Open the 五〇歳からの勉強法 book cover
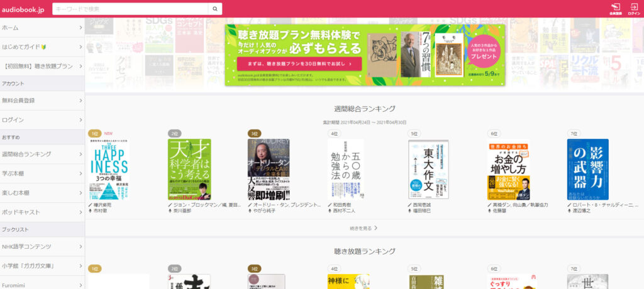 pyautogui.click(x=346, y=169)
